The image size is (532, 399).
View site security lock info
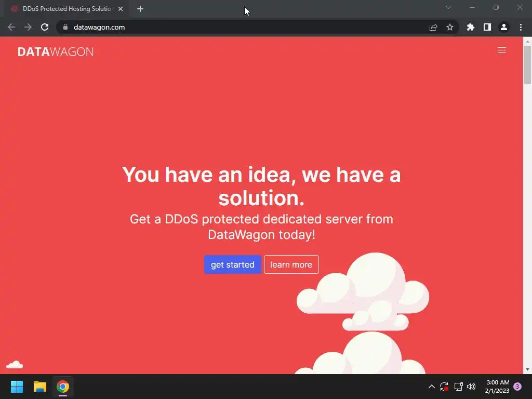(x=65, y=27)
